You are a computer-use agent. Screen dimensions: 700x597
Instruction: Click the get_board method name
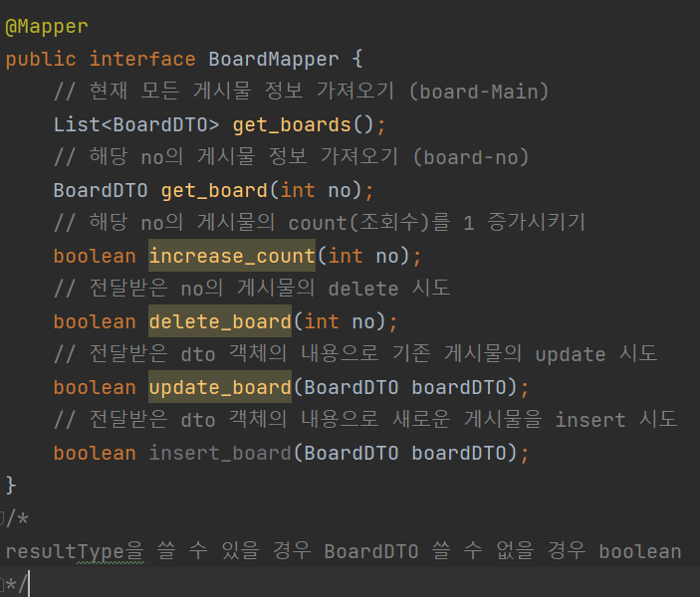click(x=214, y=190)
